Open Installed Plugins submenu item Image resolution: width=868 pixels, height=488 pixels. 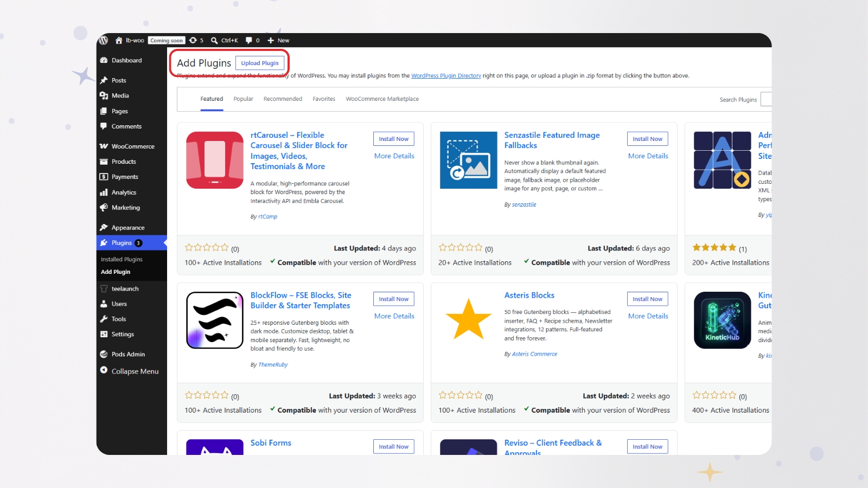point(122,259)
